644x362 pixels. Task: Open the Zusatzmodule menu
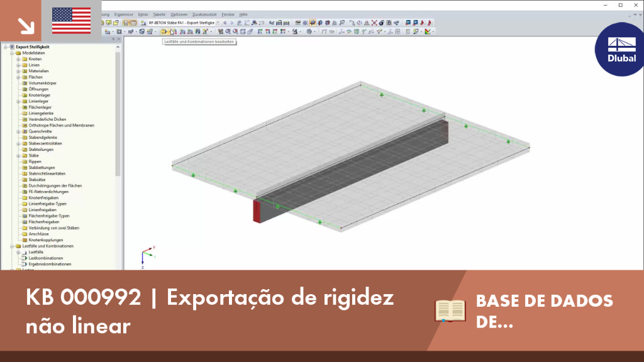(204, 14)
